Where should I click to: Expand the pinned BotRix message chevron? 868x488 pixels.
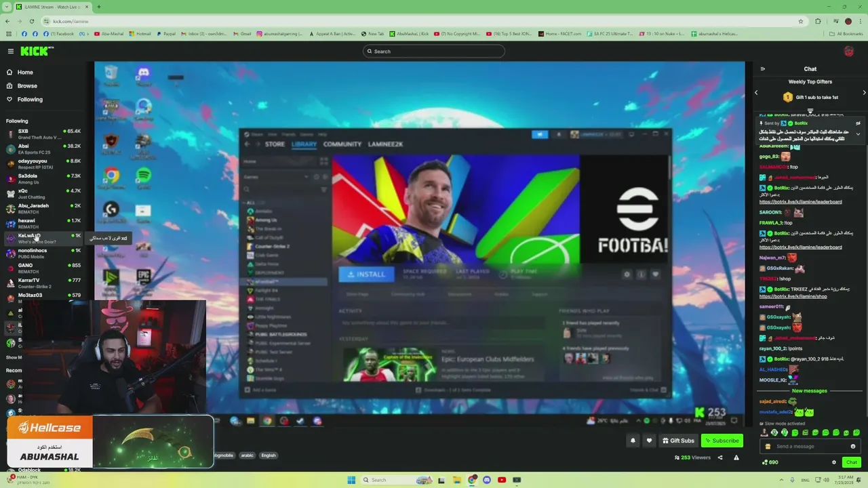[x=858, y=134]
